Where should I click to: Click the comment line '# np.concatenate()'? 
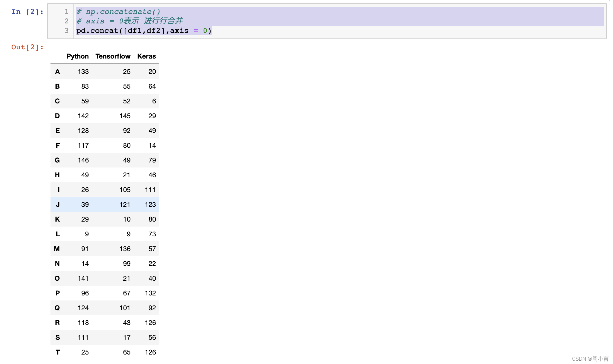[x=119, y=12]
